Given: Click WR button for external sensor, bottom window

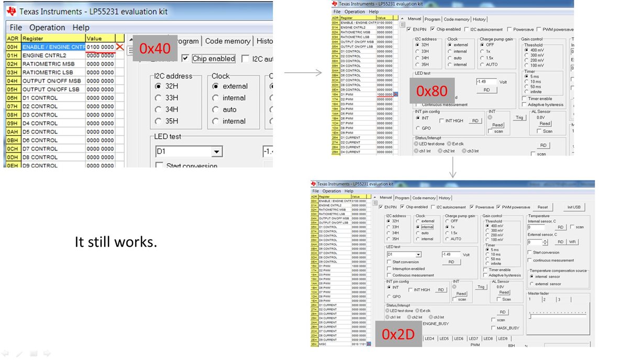Looking at the screenshot, I should tap(572, 242).
